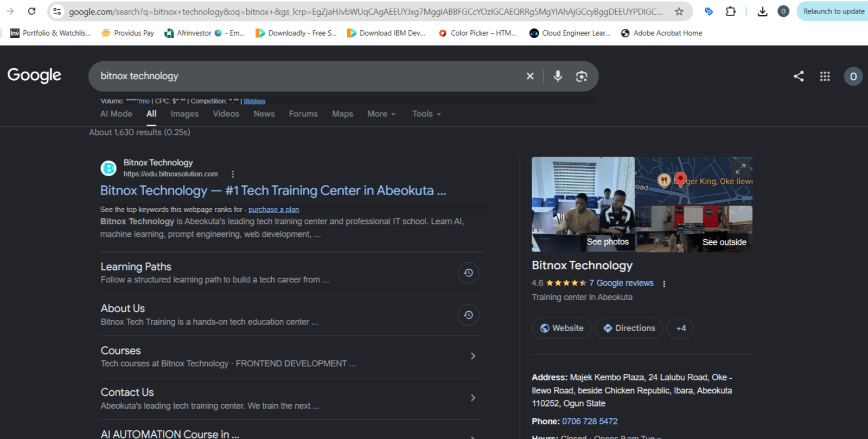Show more actions with the +4 button
The image size is (868, 439).
pos(680,328)
